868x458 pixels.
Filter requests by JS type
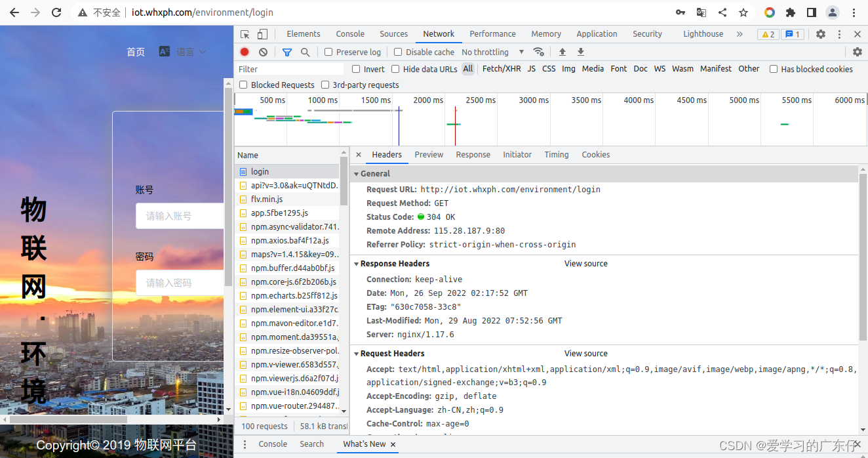click(x=532, y=69)
